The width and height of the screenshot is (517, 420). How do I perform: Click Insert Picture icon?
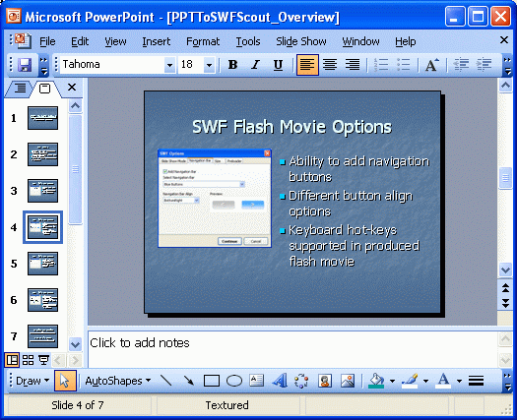(x=348, y=381)
